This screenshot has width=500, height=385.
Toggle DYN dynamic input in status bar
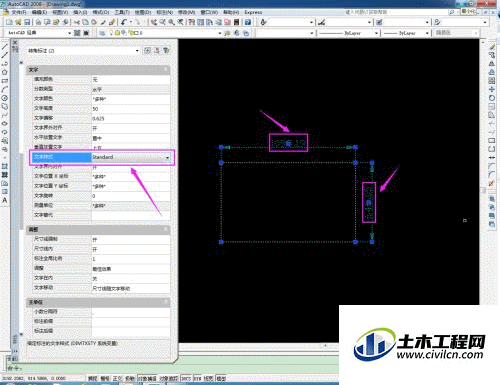(197, 379)
